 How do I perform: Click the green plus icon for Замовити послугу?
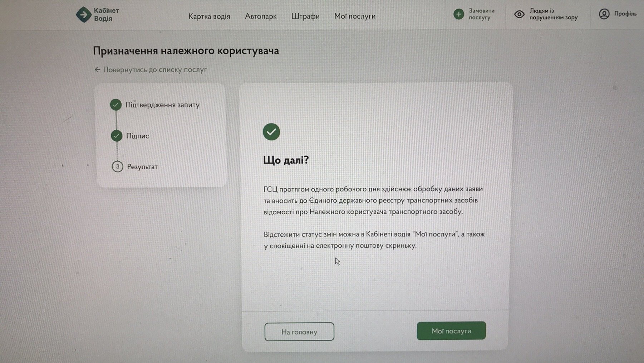458,14
